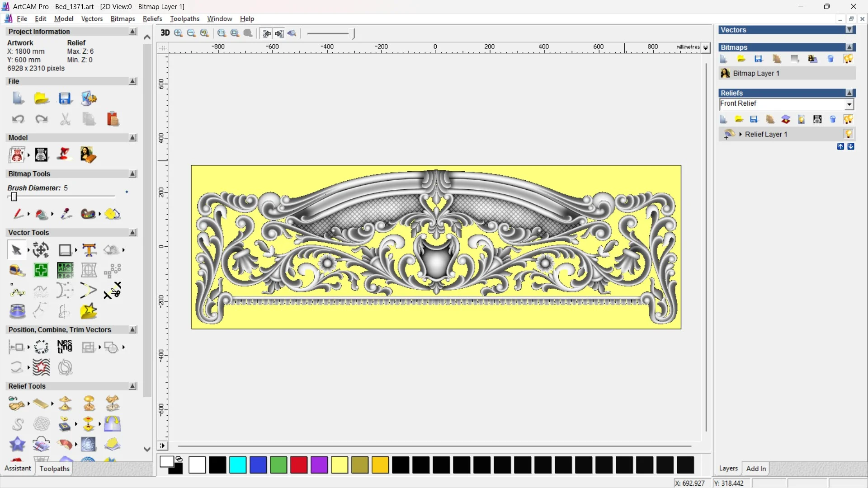The height and width of the screenshot is (488, 868).
Task: Collapse the Bitmap Tools section
Action: (132, 174)
